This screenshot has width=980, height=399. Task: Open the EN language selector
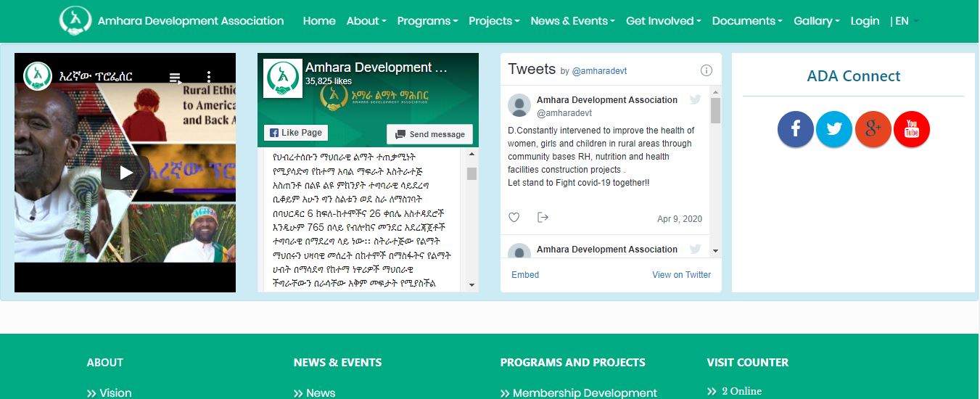[x=905, y=21]
